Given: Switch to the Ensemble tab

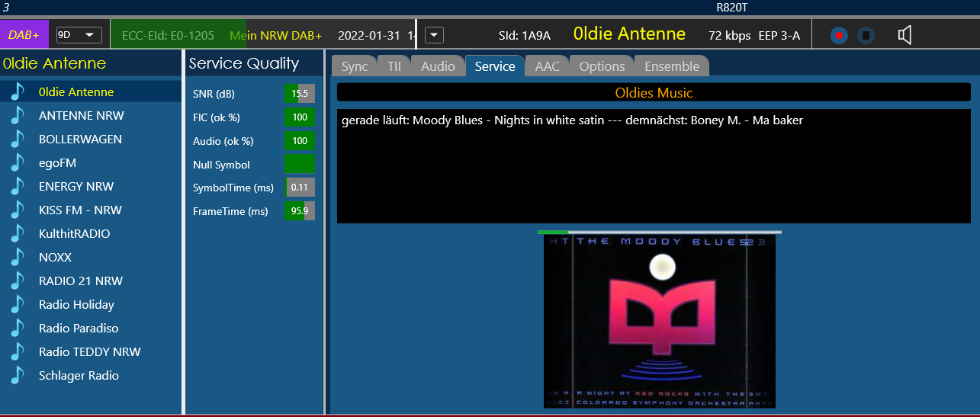Looking at the screenshot, I should [672, 66].
